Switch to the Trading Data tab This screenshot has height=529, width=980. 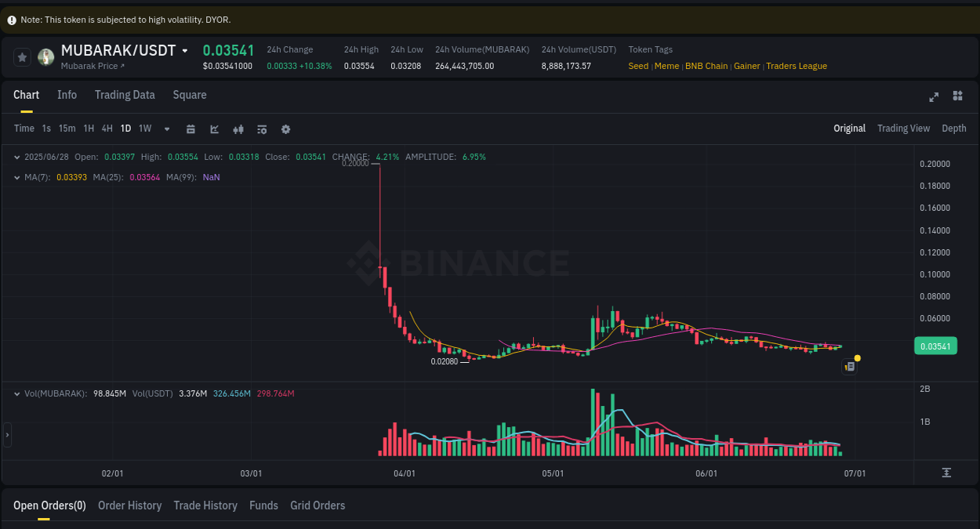point(125,95)
